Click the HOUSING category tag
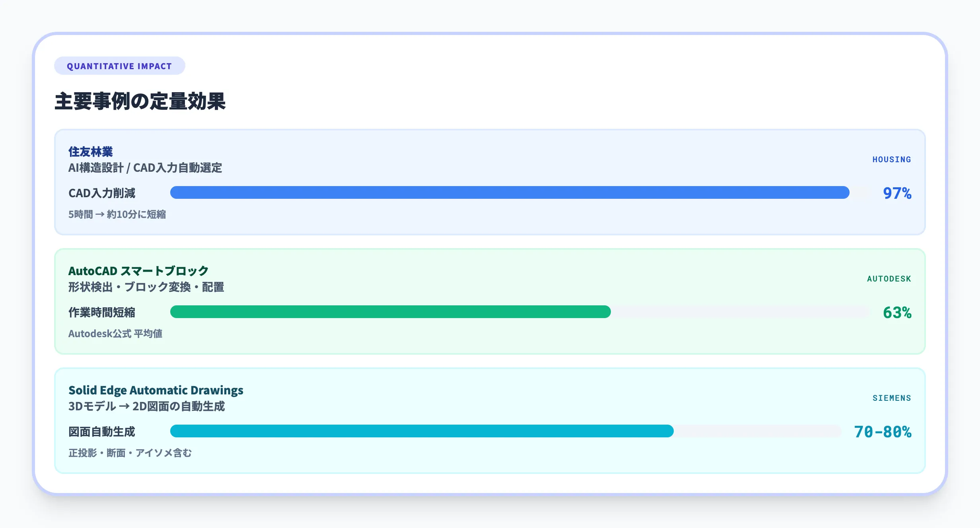Viewport: 980px width, 528px height. tap(892, 159)
